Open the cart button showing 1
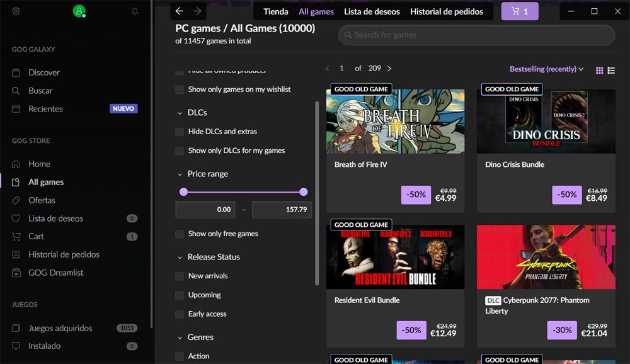This screenshot has width=630, height=364. 520,11
